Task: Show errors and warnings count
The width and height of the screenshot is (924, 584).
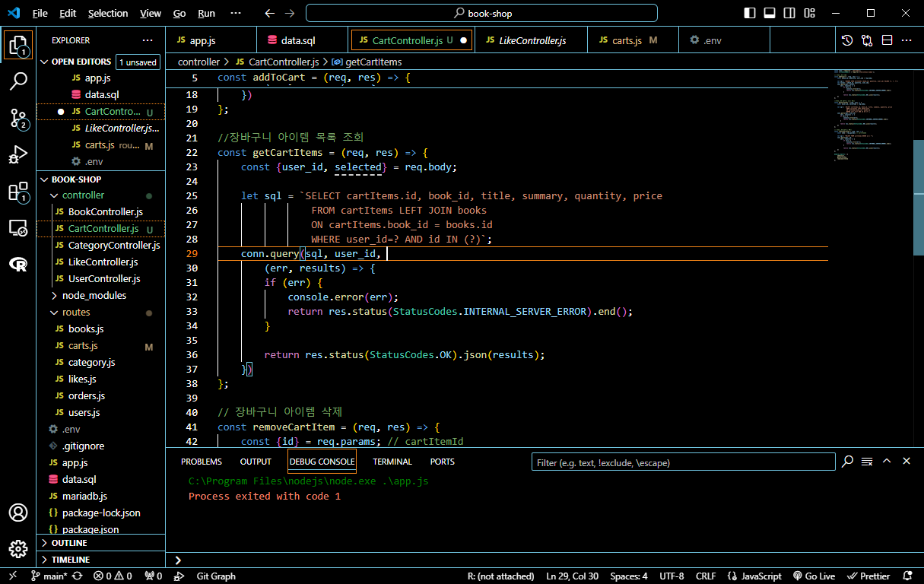Action: 113,576
